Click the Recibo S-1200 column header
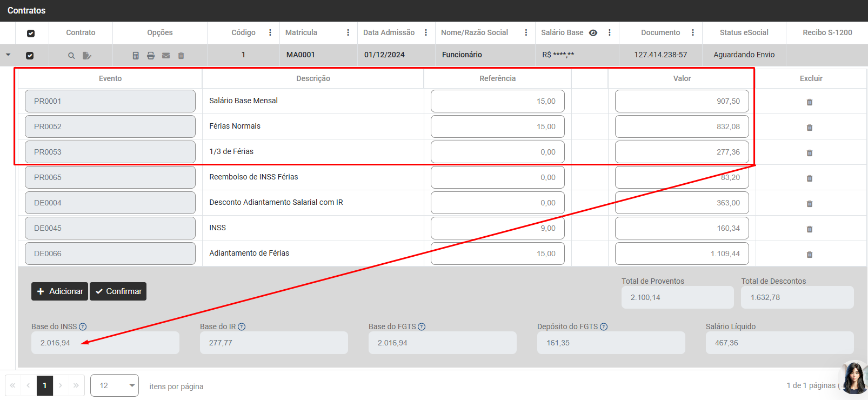This screenshot has height=400, width=868. click(827, 32)
